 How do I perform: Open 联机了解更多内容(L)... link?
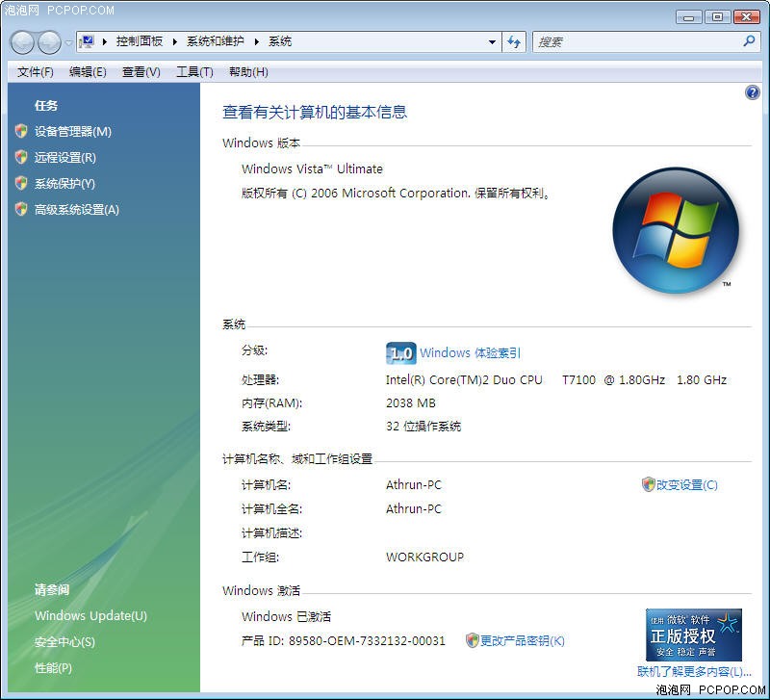tap(694, 671)
